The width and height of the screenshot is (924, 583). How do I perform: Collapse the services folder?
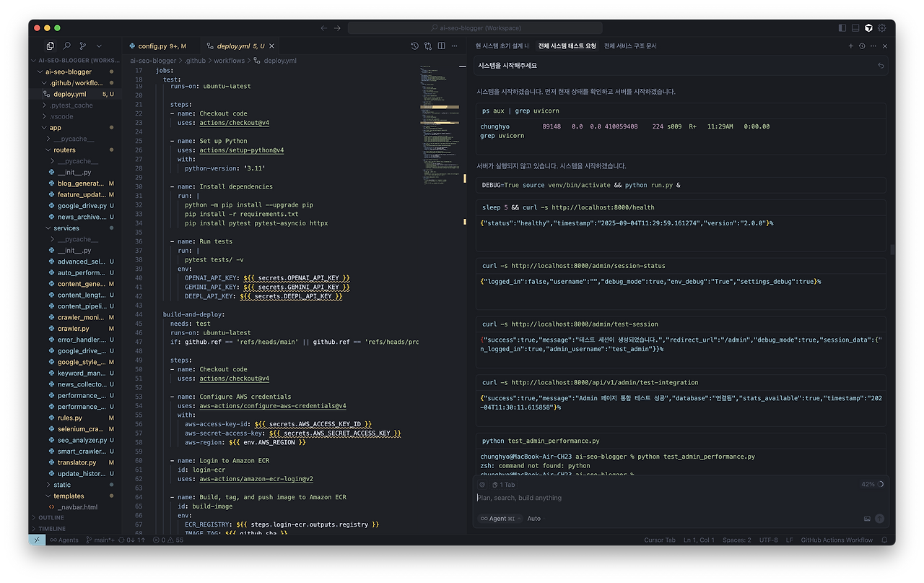click(75, 228)
